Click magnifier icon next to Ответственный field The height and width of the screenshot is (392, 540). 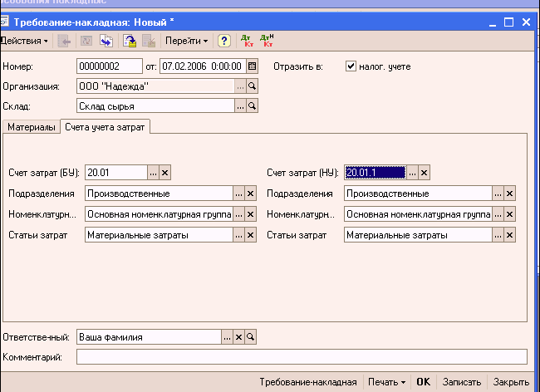pos(249,337)
